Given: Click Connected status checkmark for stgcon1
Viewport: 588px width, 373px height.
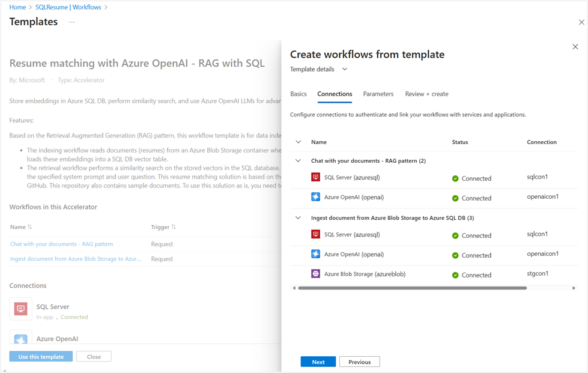Looking at the screenshot, I should coord(455,275).
